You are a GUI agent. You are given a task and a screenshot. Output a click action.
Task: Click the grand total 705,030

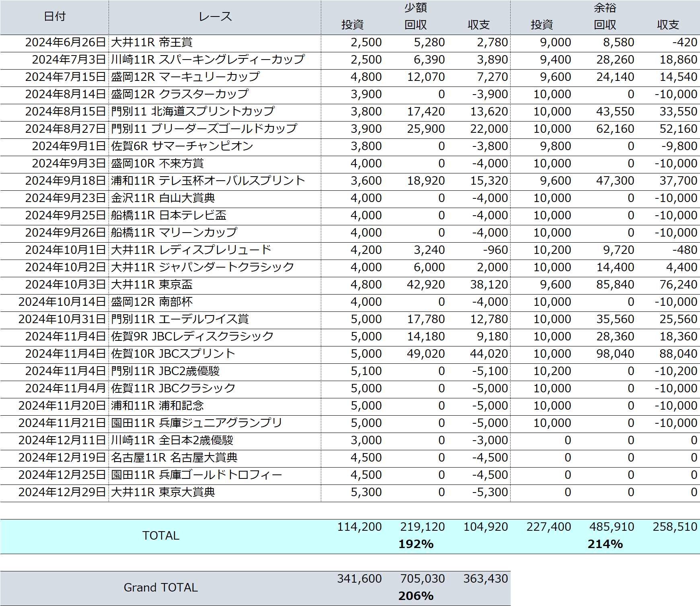(x=423, y=579)
